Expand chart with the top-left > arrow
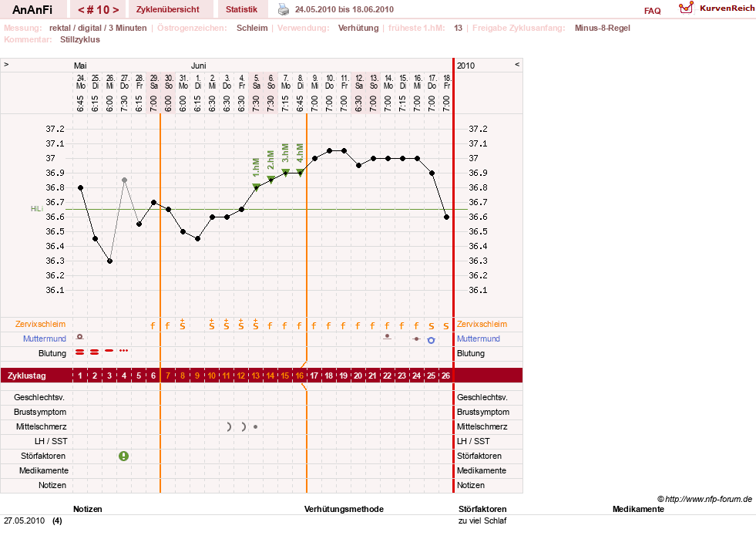Screen dimensions: 756x539 click(6, 64)
